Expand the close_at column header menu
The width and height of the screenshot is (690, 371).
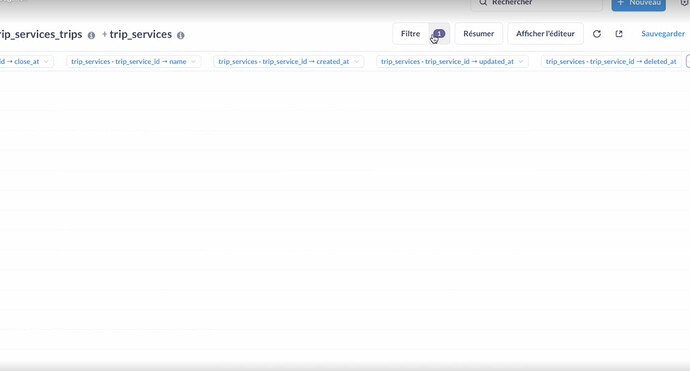tap(46, 62)
